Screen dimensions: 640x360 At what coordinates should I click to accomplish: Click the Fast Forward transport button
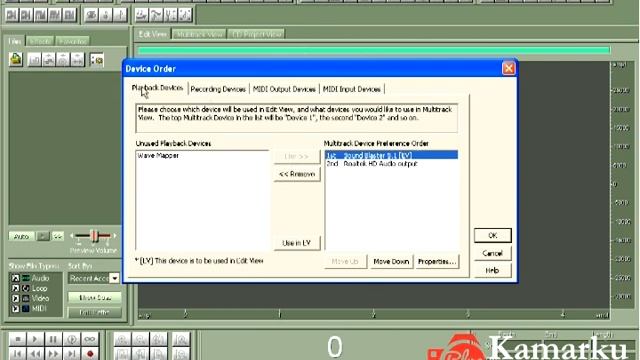click(53, 353)
